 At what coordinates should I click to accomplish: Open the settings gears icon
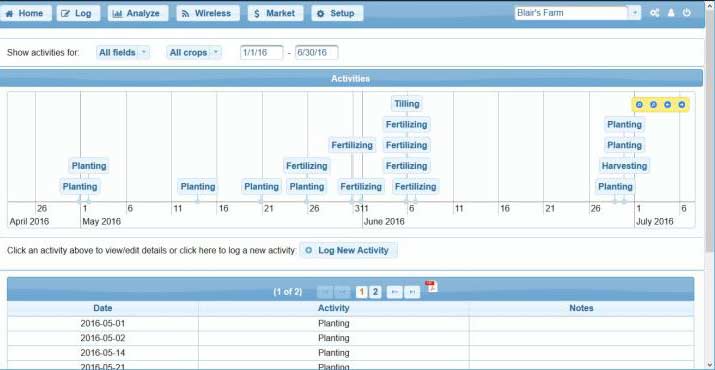pyautogui.click(x=655, y=13)
